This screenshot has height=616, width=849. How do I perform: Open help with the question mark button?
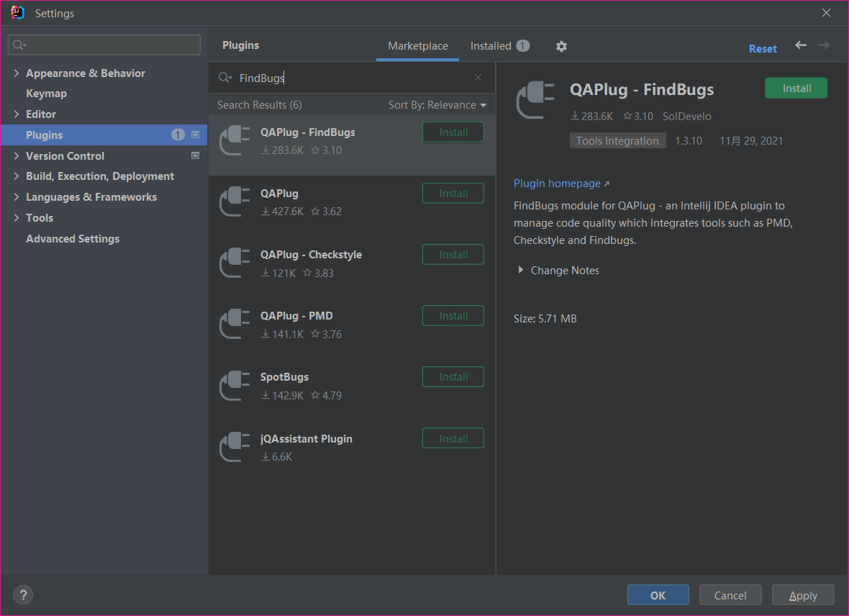point(23,595)
